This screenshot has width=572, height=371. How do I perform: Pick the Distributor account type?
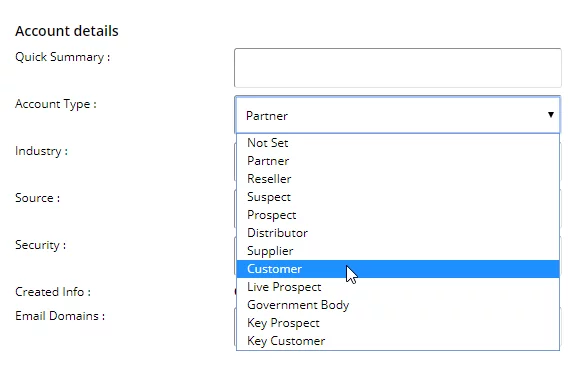tap(398, 233)
